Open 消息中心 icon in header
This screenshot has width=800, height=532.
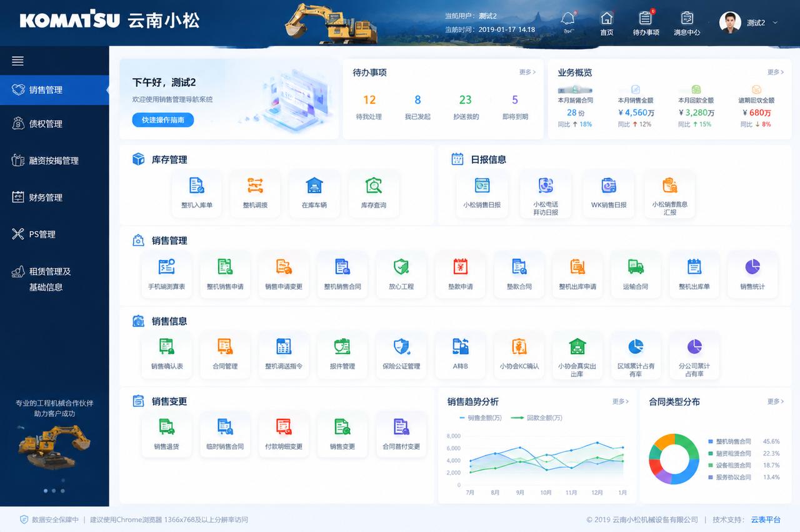point(687,18)
